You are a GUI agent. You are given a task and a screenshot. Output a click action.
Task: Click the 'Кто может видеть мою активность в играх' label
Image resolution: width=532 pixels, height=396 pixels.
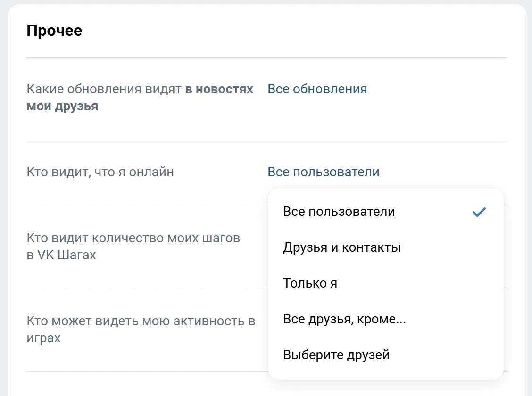tap(141, 329)
